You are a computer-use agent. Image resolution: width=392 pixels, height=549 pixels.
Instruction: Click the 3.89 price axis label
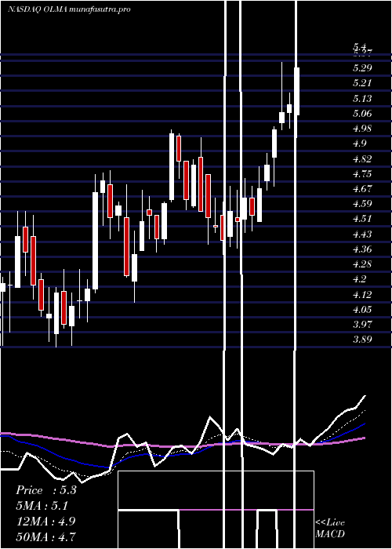362,340
